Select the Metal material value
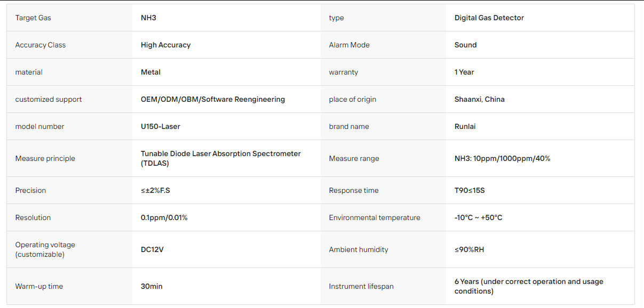 tap(150, 72)
